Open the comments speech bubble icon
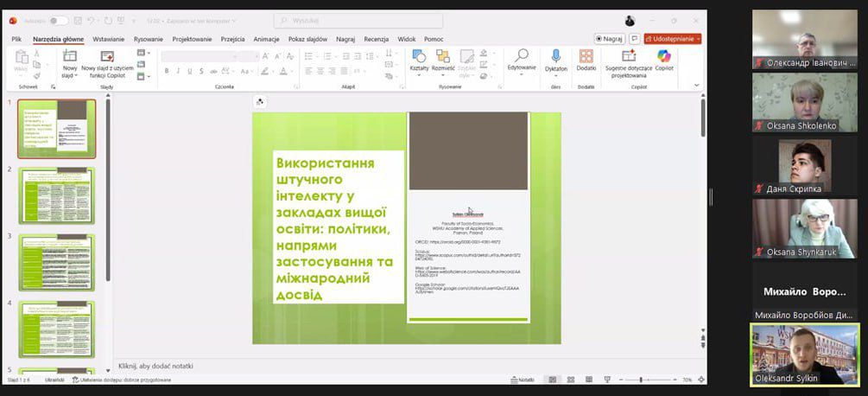 (x=635, y=39)
